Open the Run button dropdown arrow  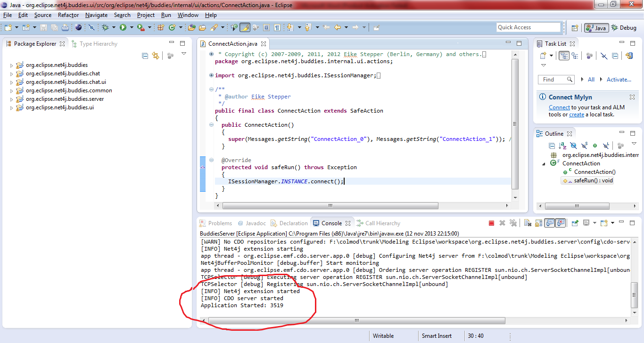pos(132,27)
